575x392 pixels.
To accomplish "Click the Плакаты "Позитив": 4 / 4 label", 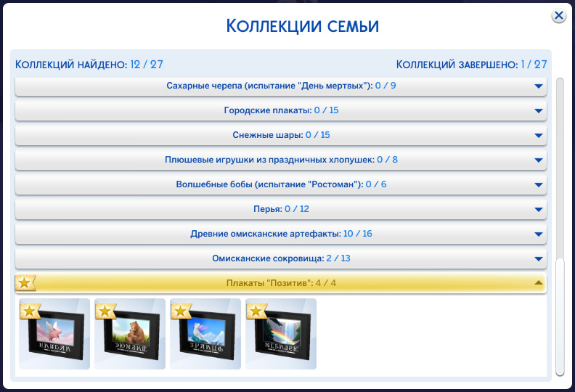I will 281,283.
